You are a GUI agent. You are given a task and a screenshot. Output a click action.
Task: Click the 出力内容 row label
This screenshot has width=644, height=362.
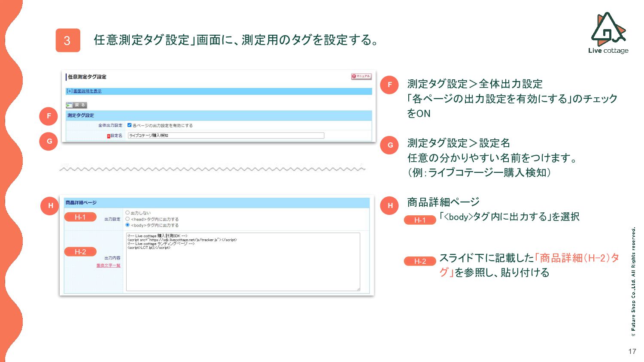click(x=112, y=258)
